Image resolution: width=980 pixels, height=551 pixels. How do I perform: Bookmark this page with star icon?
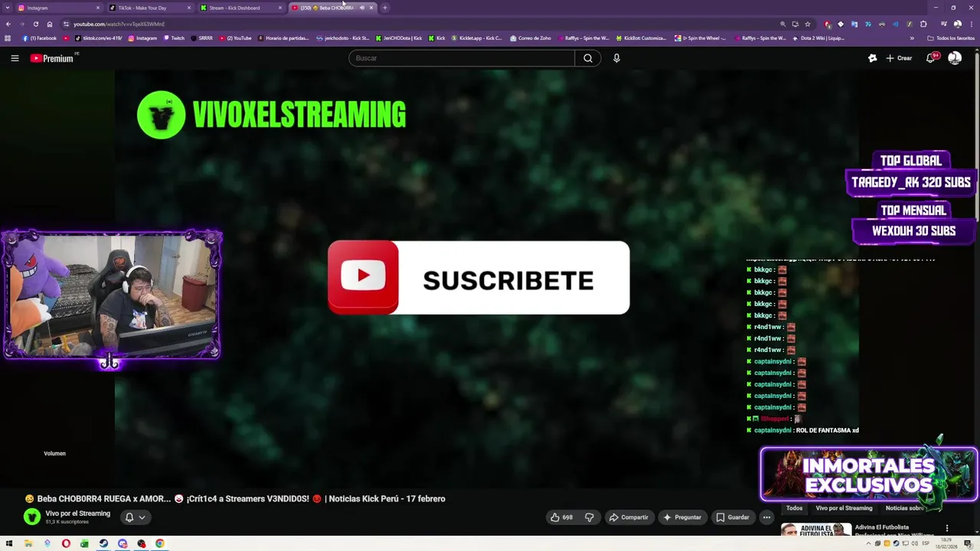point(807,24)
